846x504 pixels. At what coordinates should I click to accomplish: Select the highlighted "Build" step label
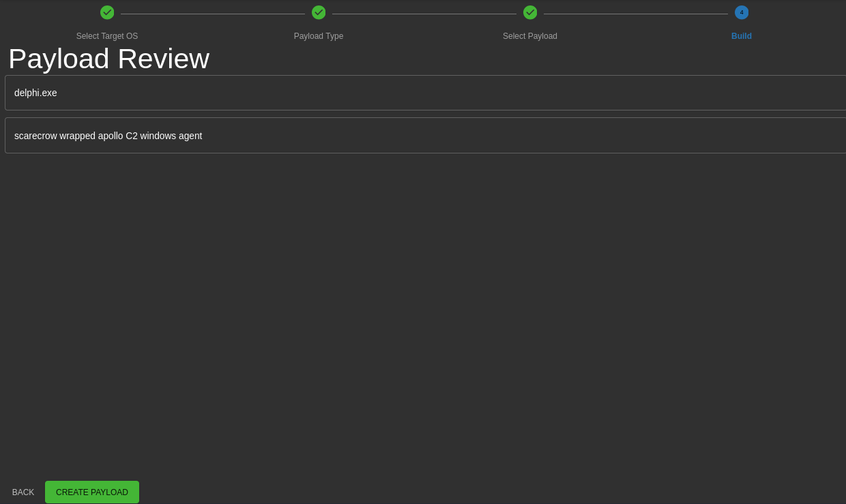742,36
